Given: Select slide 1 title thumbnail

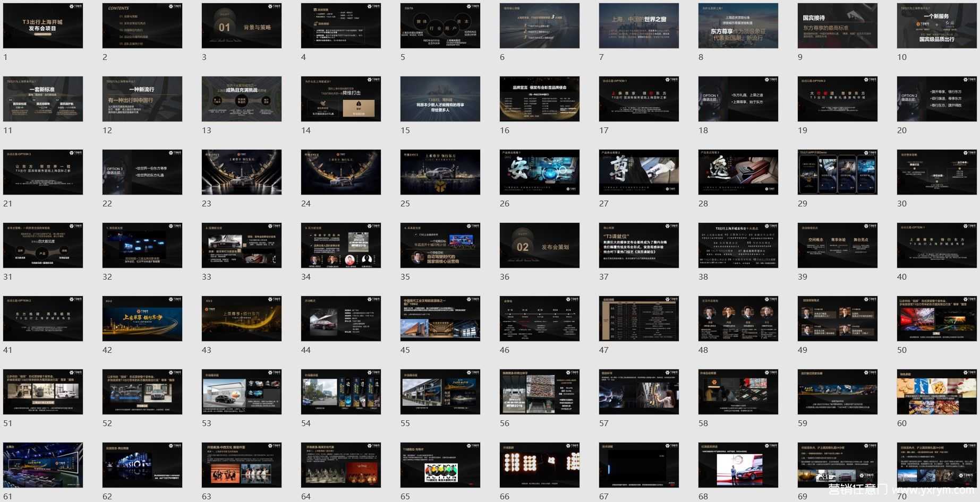Looking at the screenshot, I should coord(43,25).
